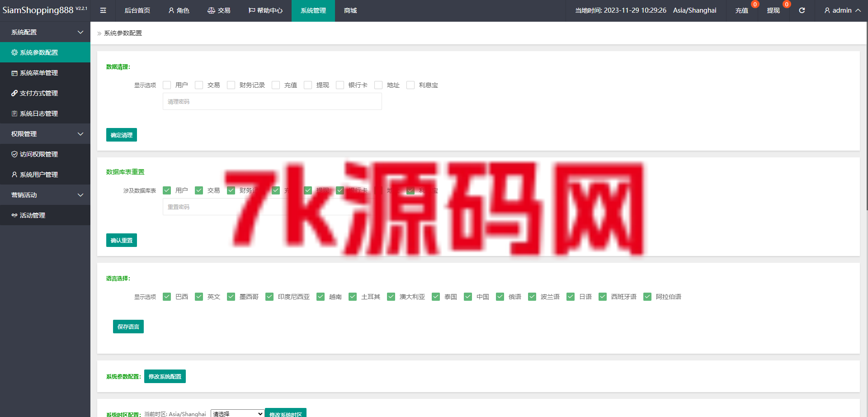Viewport: 868px width, 417px height.
Task: Uncheck the 阿拉伯语 language option
Action: pos(647,297)
